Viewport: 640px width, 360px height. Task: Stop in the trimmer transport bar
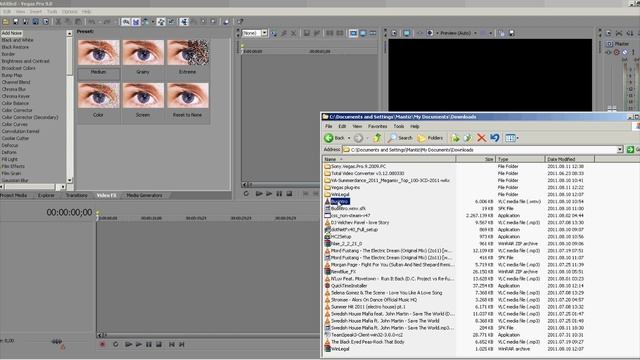[x=289, y=193]
